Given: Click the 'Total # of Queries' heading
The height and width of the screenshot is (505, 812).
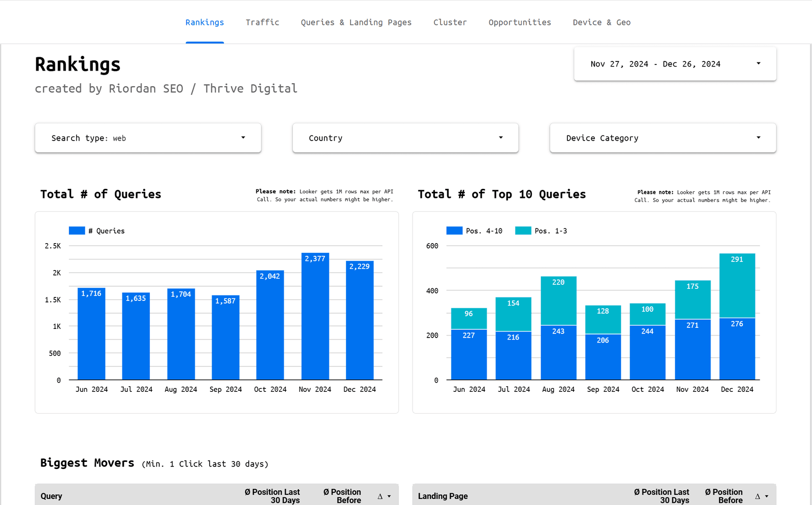Looking at the screenshot, I should (x=101, y=194).
